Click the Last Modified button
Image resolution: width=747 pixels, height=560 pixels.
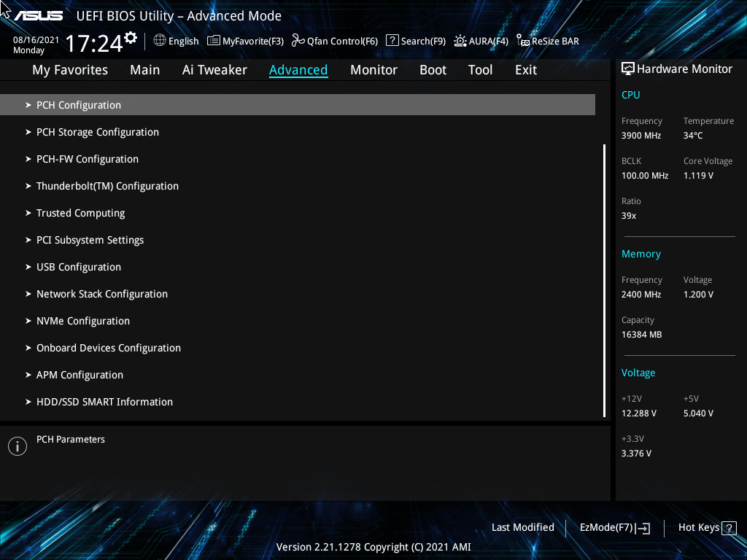(x=522, y=528)
